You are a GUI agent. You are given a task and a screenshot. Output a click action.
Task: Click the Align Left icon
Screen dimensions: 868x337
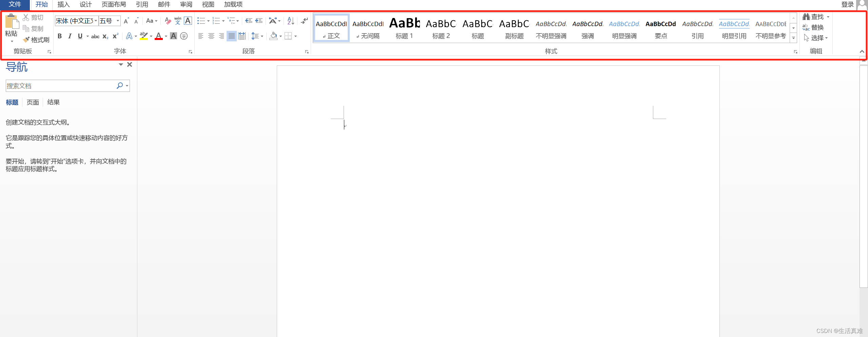tap(201, 36)
